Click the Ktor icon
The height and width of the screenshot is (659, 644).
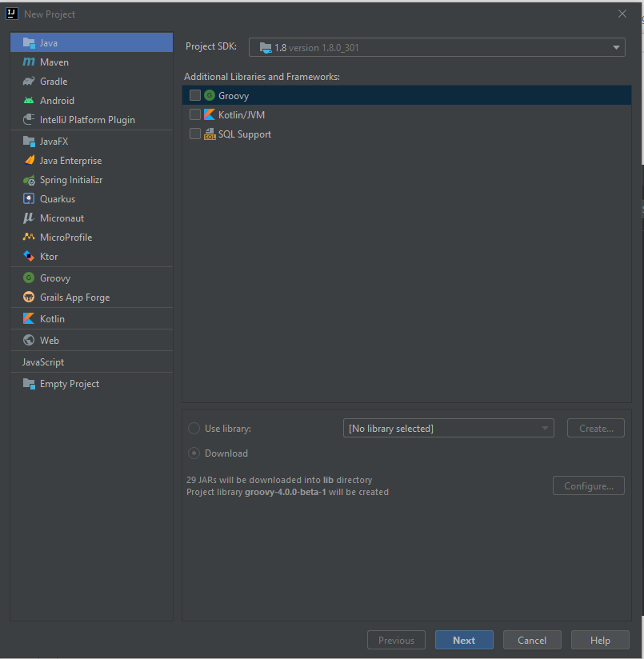[x=29, y=256]
